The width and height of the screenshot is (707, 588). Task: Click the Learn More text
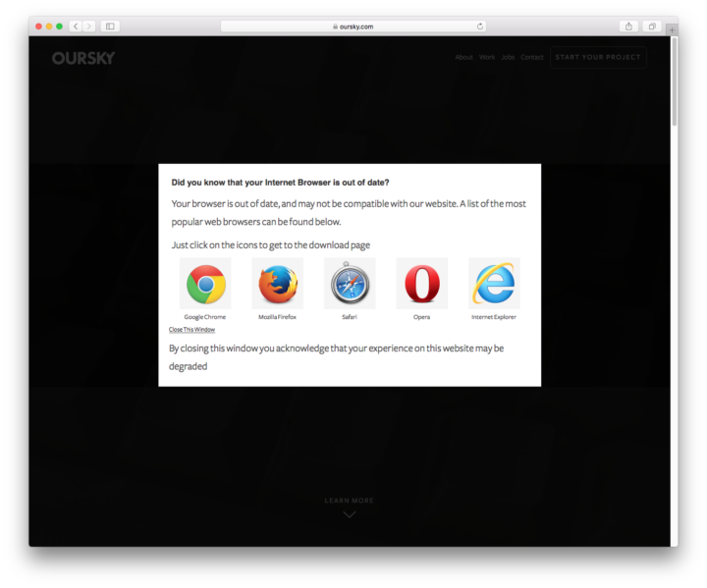pyautogui.click(x=349, y=501)
